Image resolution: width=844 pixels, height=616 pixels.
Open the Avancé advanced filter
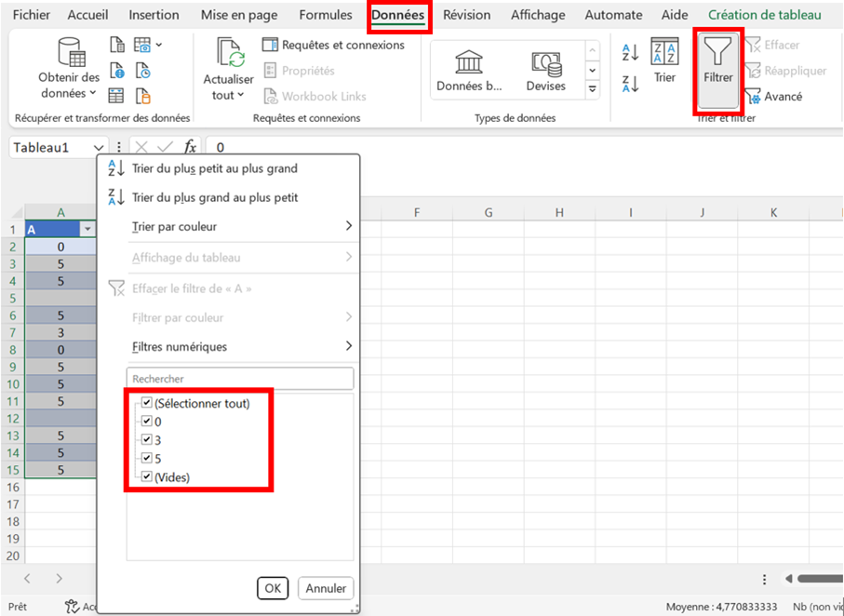774,97
